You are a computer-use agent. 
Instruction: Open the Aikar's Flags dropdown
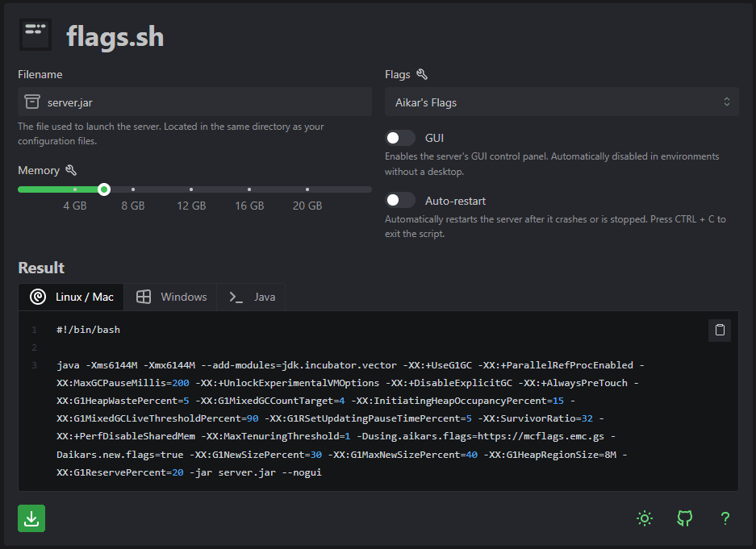coord(561,102)
